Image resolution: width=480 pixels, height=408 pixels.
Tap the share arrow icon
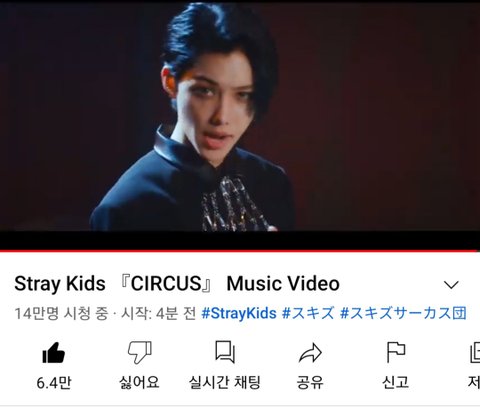coord(310,353)
